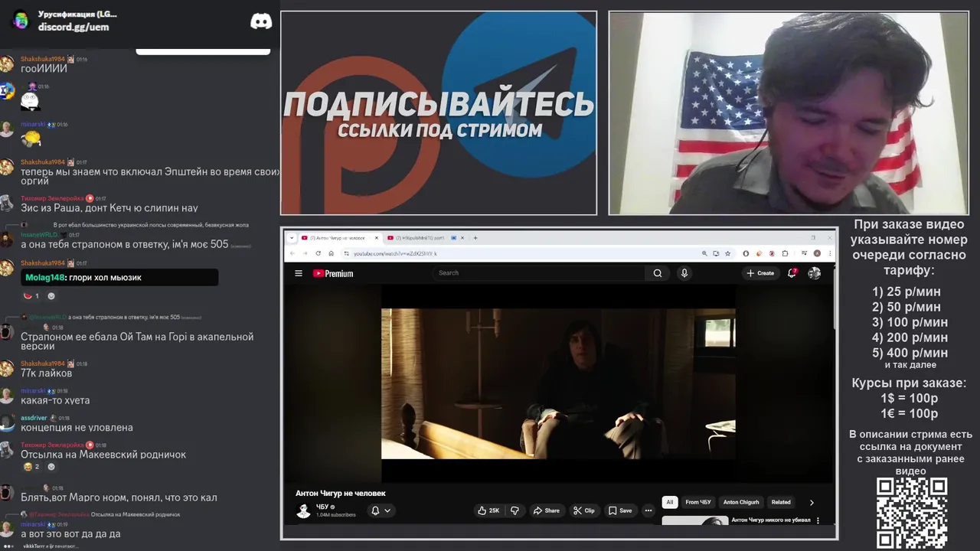The image size is (980, 551).
Task: Open more actions ellipsis under the video
Action: (648, 510)
